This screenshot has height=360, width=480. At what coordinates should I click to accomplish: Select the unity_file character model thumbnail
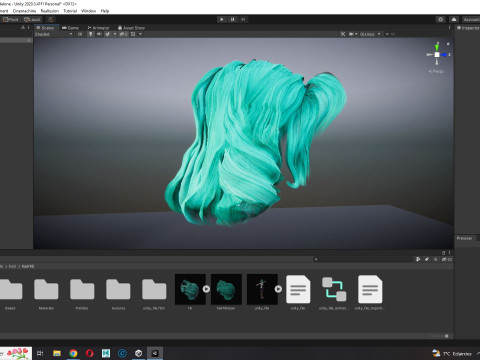tap(262, 289)
